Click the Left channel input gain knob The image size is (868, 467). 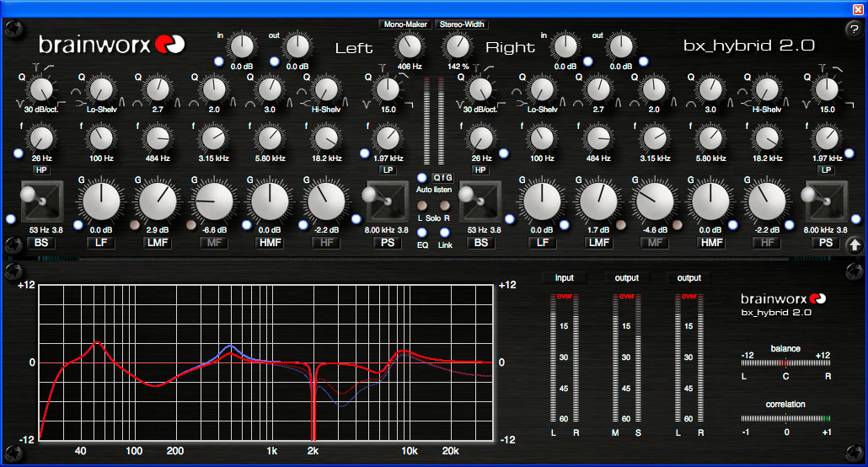point(242,46)
